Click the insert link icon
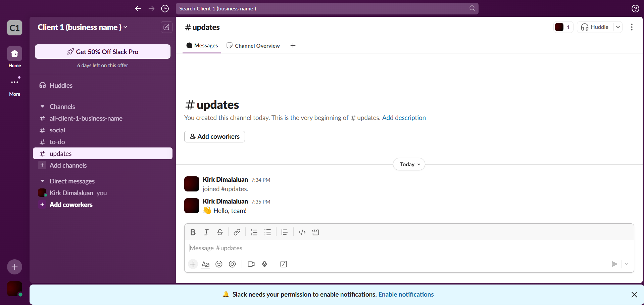 237,232
